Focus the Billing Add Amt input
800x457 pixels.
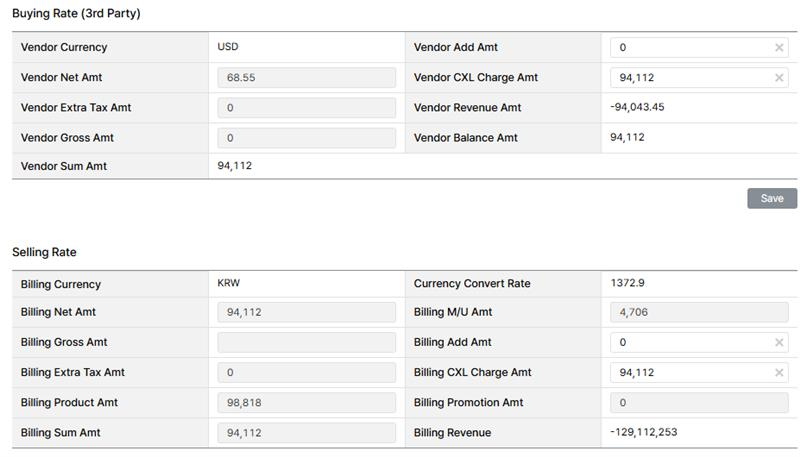pos(690,342)
